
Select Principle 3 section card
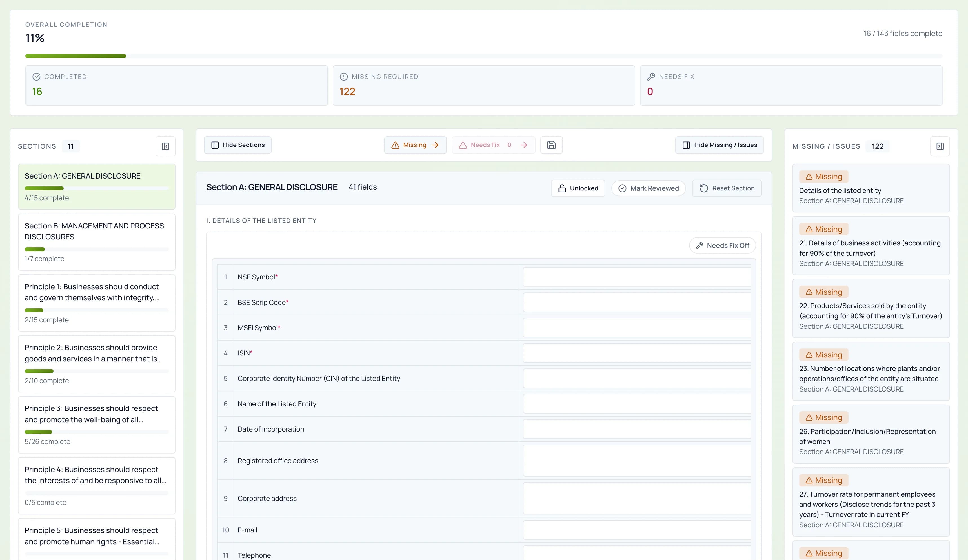point(96,425)
